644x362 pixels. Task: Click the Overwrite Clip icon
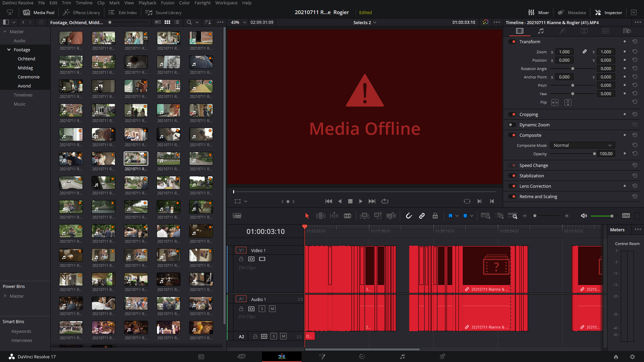[378, 216]
